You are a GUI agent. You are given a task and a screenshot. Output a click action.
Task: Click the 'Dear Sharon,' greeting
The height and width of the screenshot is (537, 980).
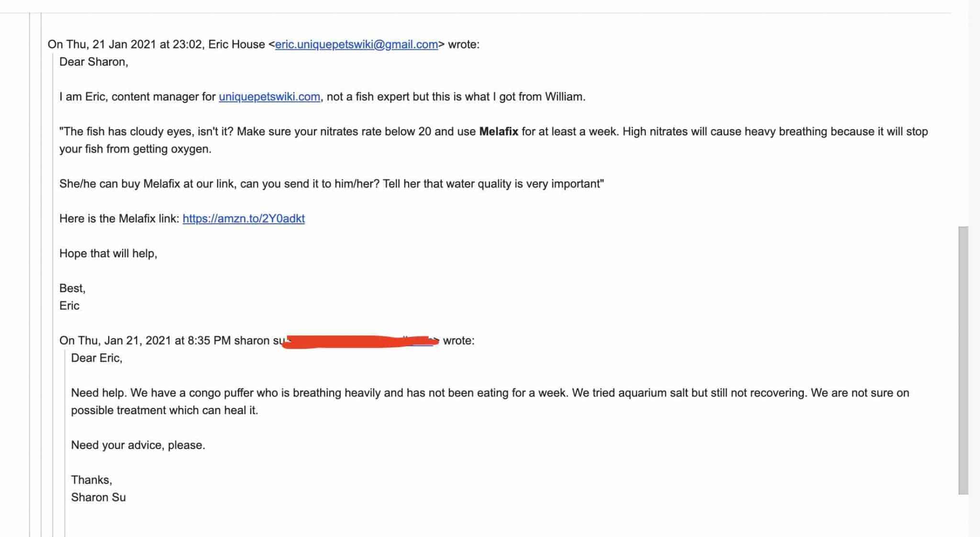coord(94,62)
